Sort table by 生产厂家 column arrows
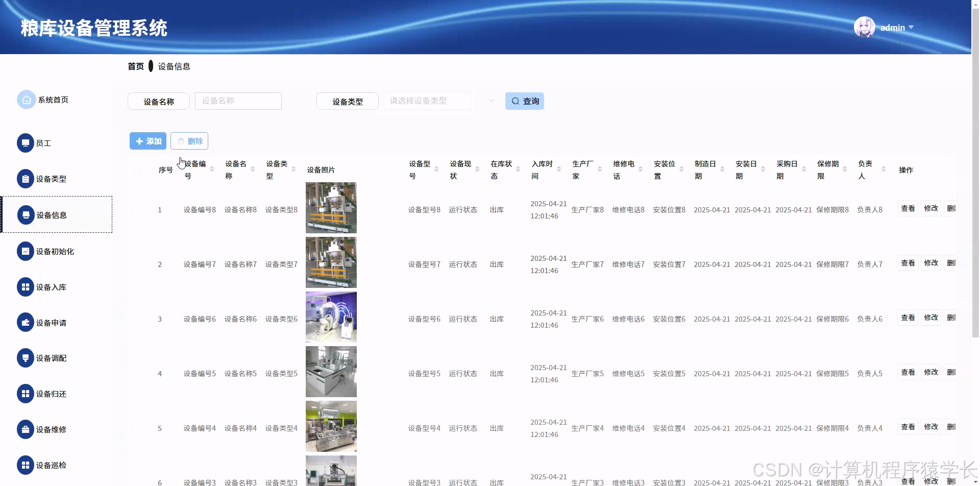The width and height of the screenshot is (980, 486). [600, 169]
